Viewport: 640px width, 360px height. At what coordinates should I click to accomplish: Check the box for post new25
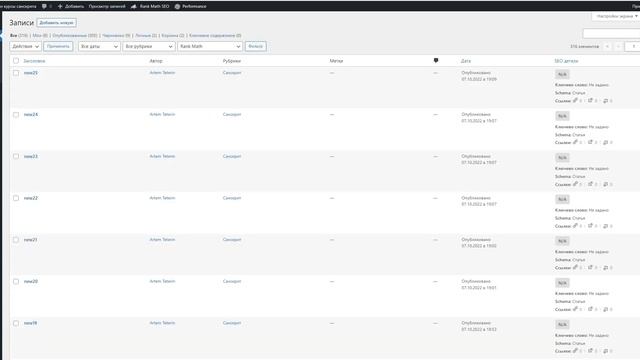pyautogui.click(x=16, y=73)
